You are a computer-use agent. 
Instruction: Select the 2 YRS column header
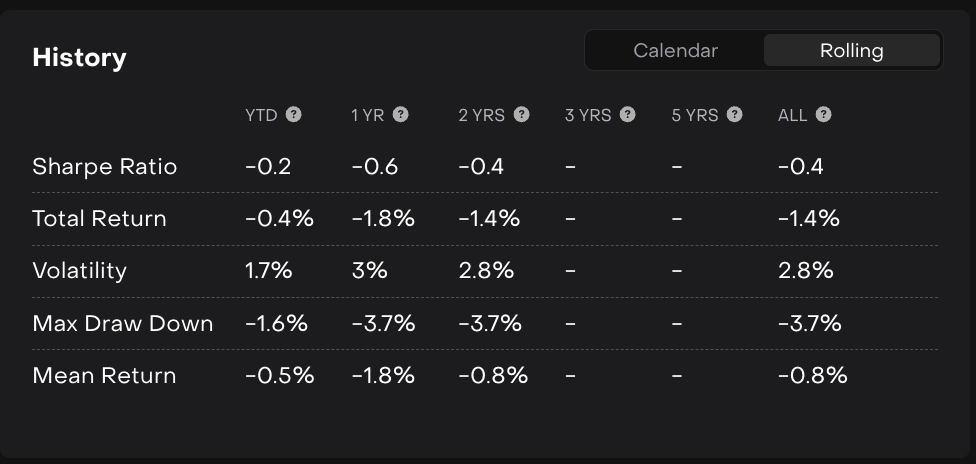[x=481, y=115]
